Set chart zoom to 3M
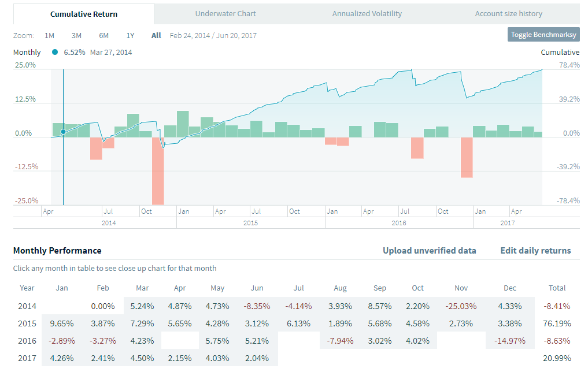The width and height of the screenshot is (588, 372). click(76, 35)
